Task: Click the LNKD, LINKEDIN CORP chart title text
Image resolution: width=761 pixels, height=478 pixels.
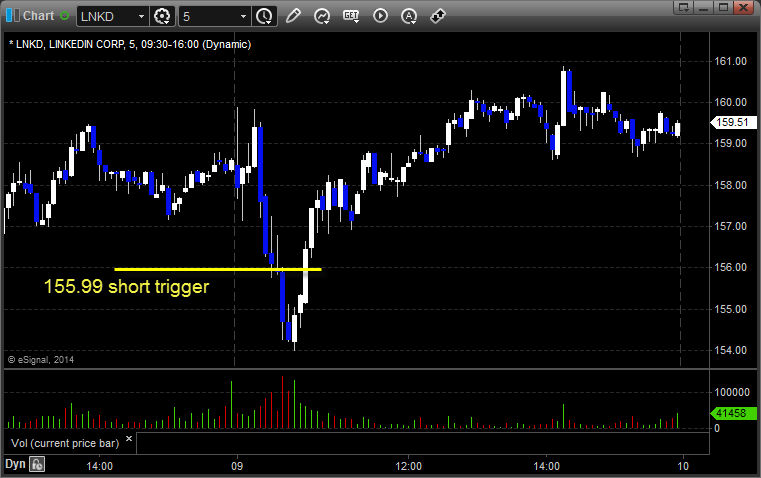Action: coord(130,44)
